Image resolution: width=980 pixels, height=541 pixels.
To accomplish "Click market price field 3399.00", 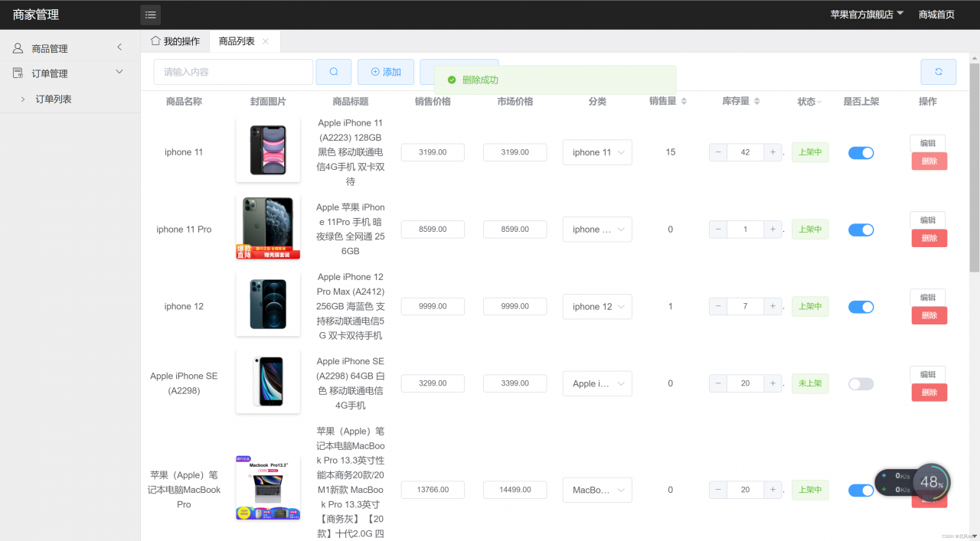I will click(x=515, y=383).
